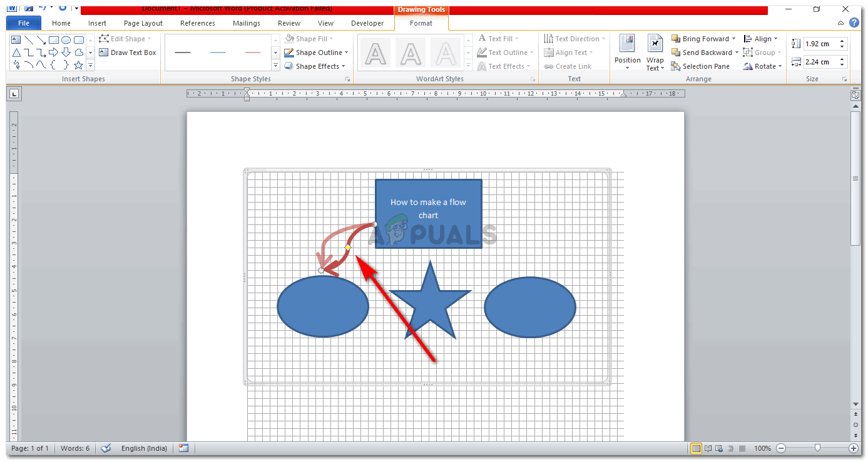
Task: Increase shape height with stepper arrow
Action: (x=842, y=41)
